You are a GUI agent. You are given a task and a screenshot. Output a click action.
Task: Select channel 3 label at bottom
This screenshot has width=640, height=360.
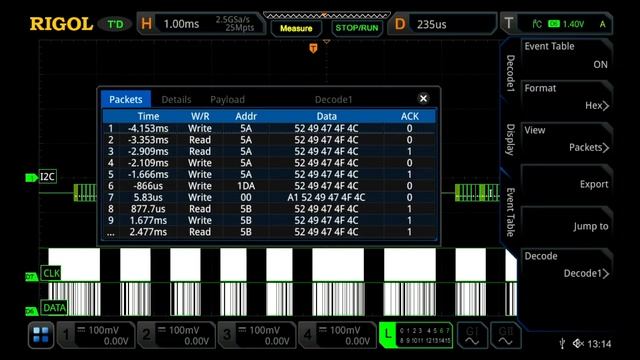[227, 335]
